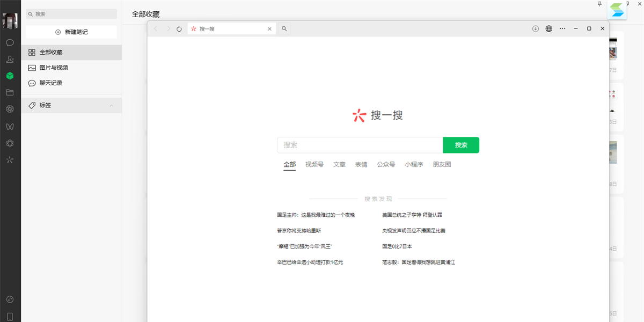Click the magnifier button beside the 搜一搜 tab
This screenshot has width=644, height=322.
[284, 29]
